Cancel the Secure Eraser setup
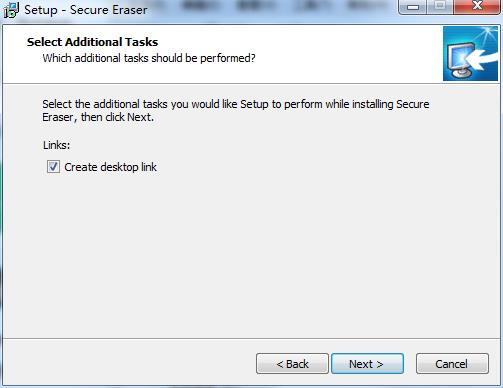 452,364
